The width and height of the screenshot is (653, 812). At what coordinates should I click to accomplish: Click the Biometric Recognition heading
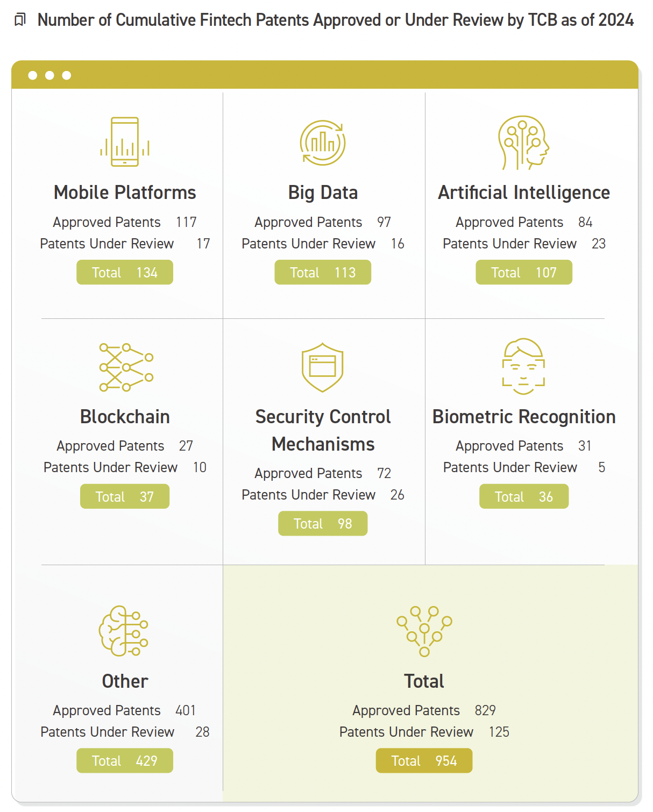(524, 417)
